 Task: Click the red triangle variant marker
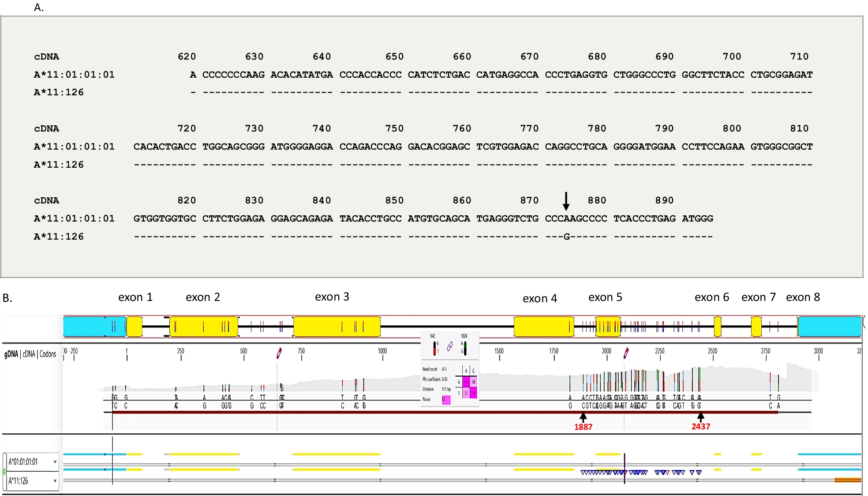[x=667, y=473]
